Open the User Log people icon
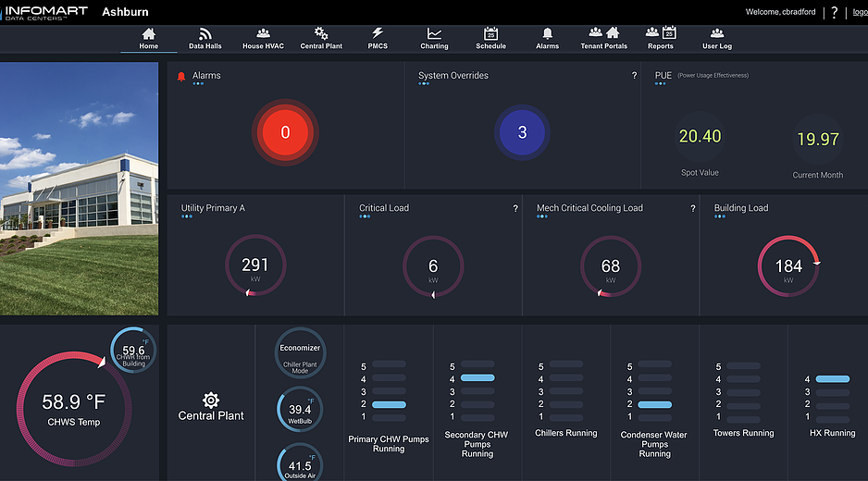Screen dimensions: 868x481 (717, 33)
